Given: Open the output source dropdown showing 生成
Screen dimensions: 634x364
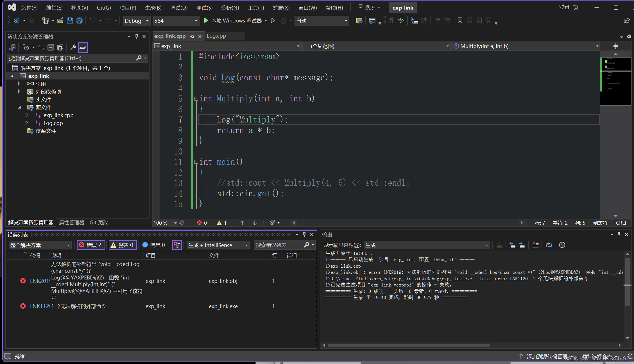Looking at the screenshot, I should point(426,245).
